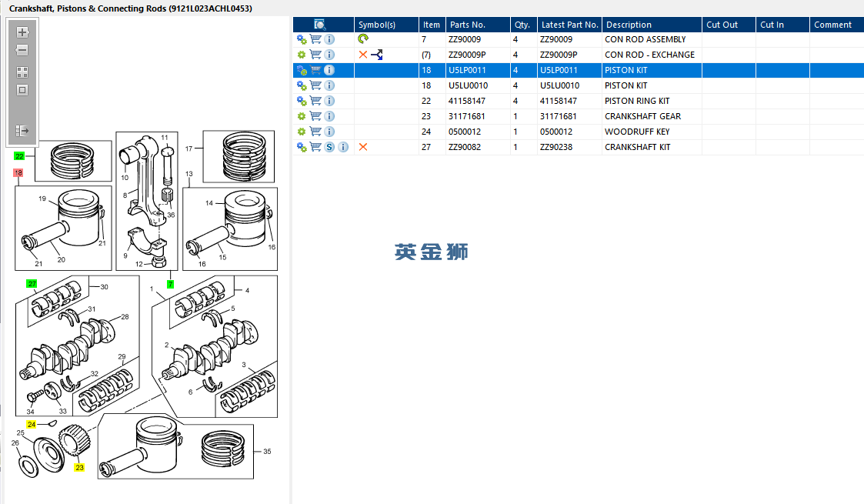Select yellow callout 23 near crankshaft gear
Viewport: 864px width, 504px height.
79,467
